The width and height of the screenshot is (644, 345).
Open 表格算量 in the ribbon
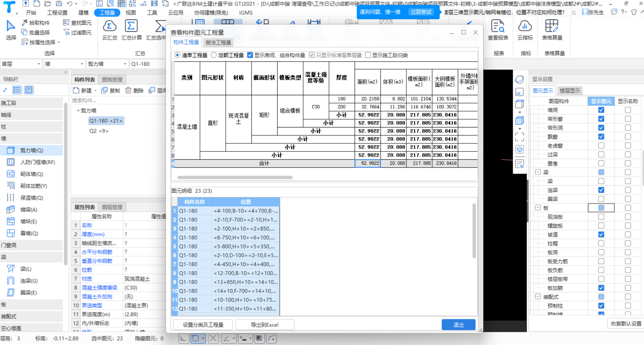[552, 30]
